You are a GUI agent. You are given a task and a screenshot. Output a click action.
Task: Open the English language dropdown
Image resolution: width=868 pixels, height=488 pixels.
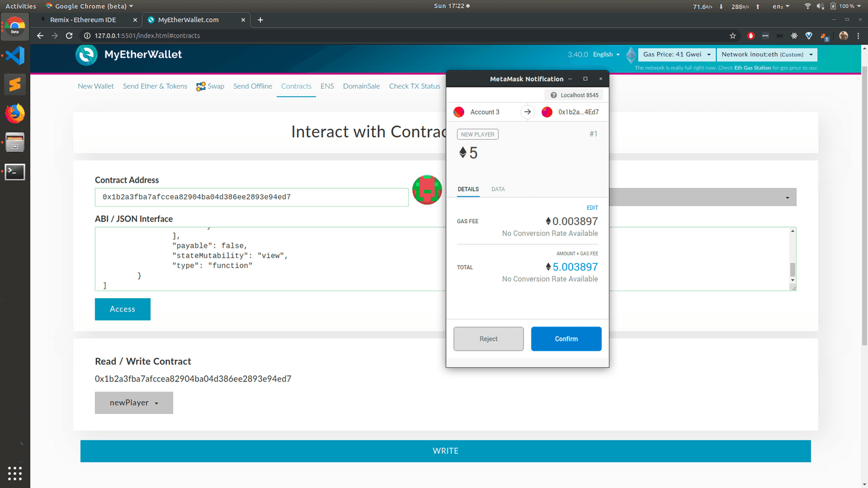pos(606,54)
